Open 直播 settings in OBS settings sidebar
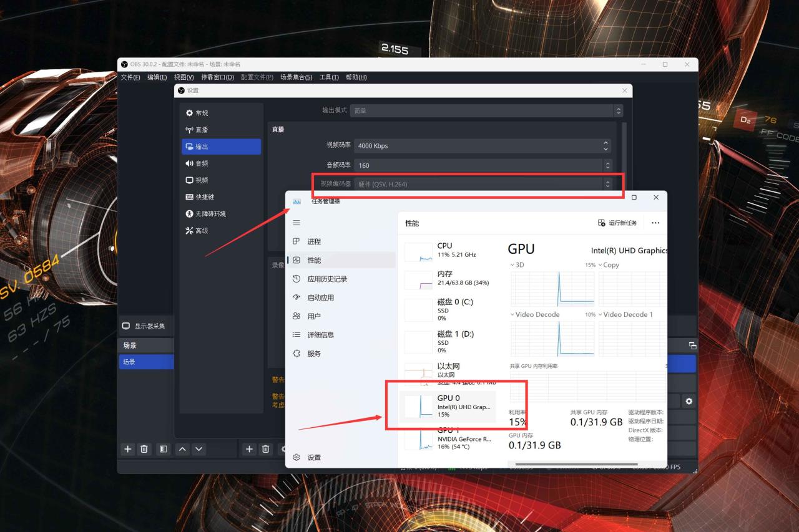 point(221,130)
